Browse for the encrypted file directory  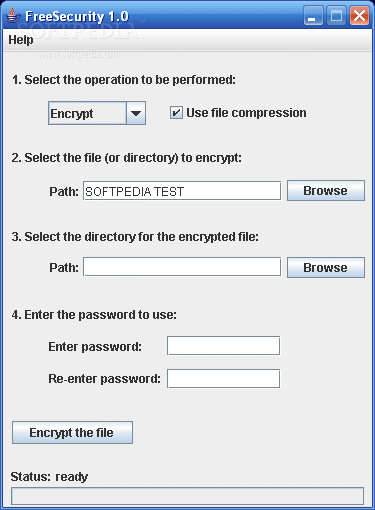coord(326,267)
